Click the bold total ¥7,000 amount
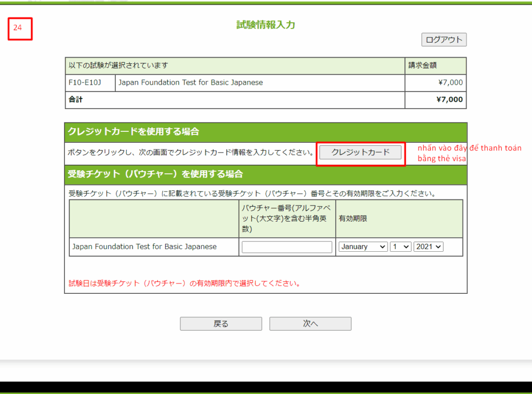Image resolution: width=532 pixels, height=394 pixels. point(449,100)
